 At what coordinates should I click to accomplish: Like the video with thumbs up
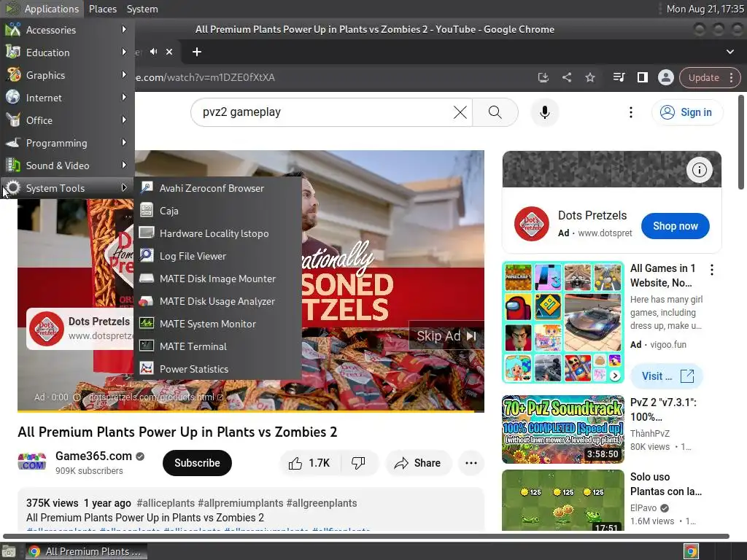(x=309, y=463)
